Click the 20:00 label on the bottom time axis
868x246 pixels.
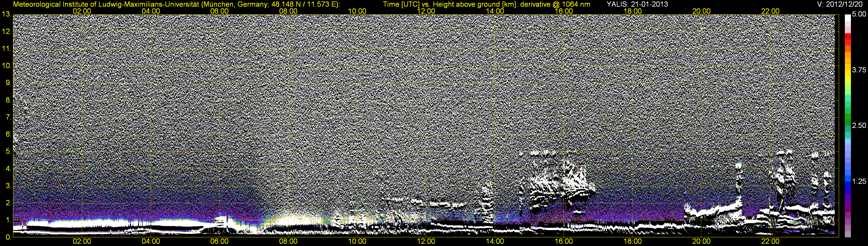pos(702,241)
